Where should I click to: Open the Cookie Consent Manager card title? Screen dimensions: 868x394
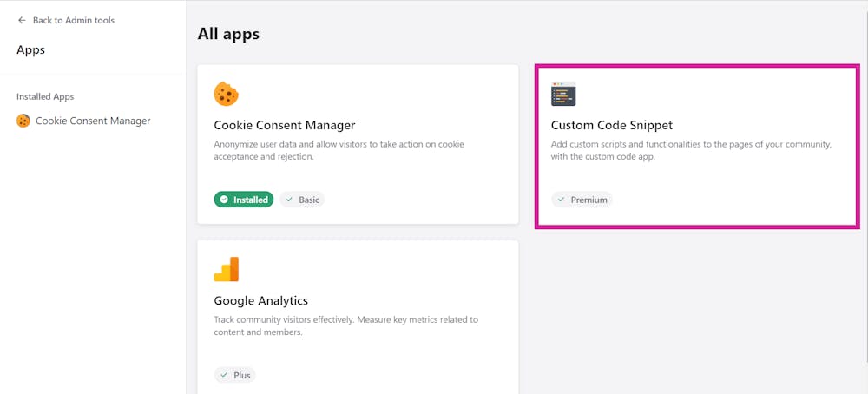pyautogui.click(x=285, y=125)
